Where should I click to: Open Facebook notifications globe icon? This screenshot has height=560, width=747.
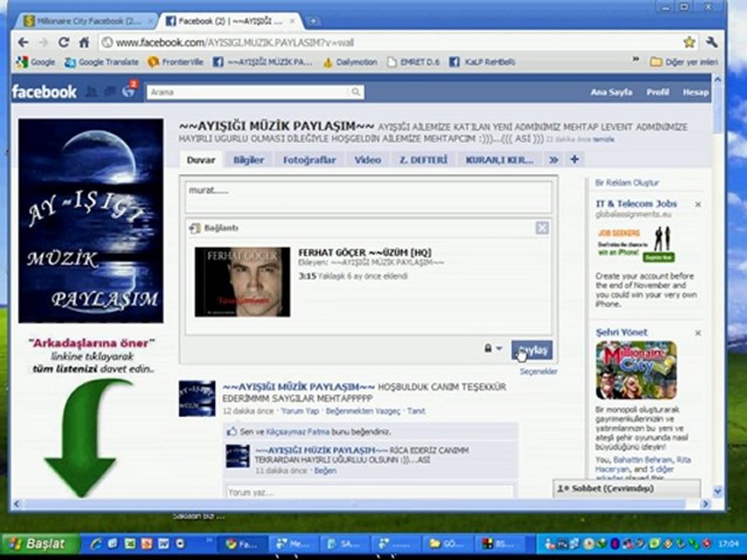[x=128, y=92]
